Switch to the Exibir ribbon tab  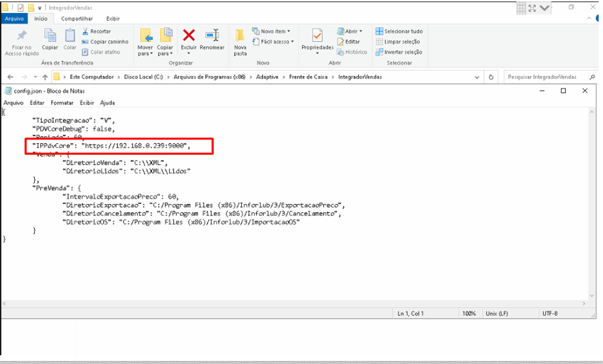coord(113,19)
